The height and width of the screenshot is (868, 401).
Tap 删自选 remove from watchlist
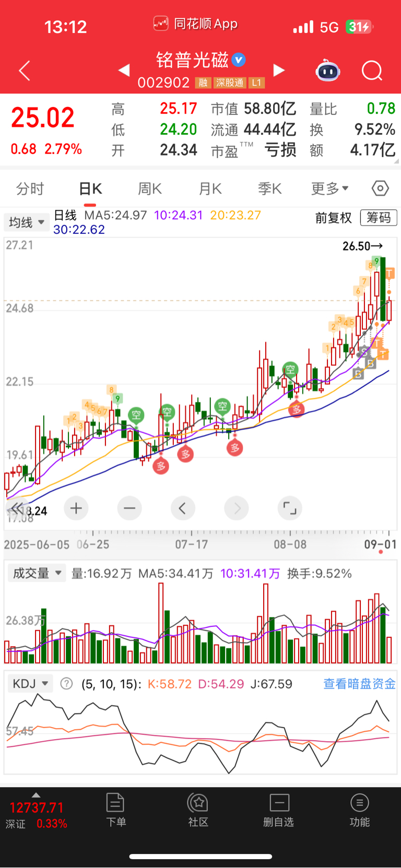click(x=279, y=810)
